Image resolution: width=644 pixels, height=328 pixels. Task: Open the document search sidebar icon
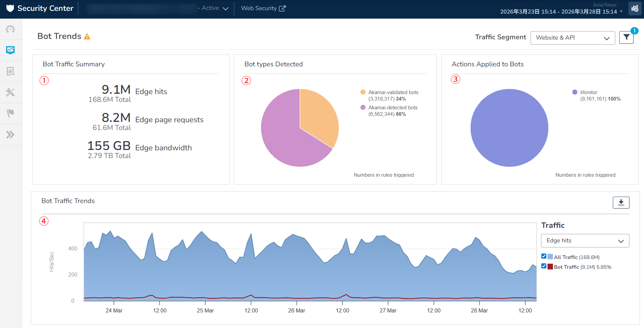click(10, 71)
